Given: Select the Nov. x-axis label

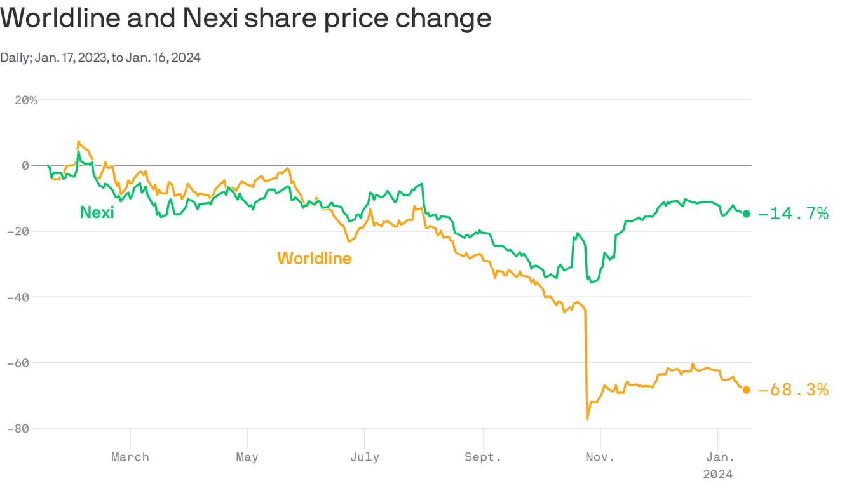Looking at the screenshot, I should click(x=600, y=457).
